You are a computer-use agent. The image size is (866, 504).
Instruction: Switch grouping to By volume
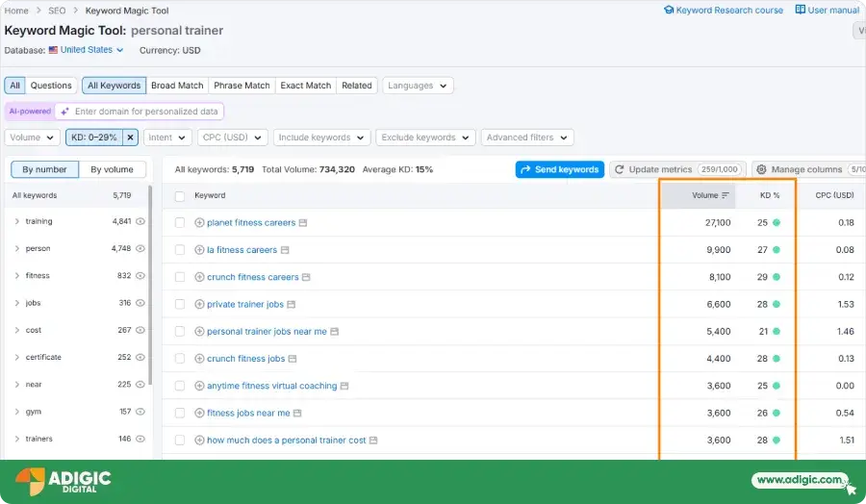tap(113, 169)
